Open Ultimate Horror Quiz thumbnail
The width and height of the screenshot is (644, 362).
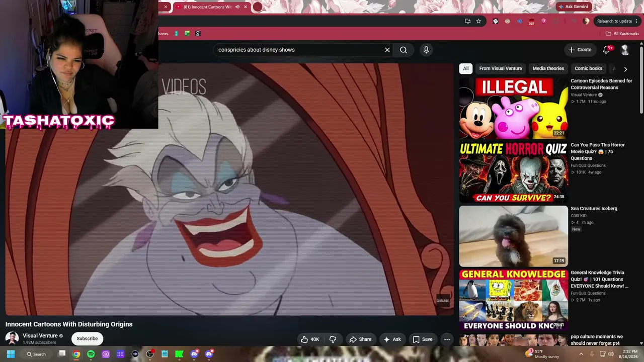(513, 172)
